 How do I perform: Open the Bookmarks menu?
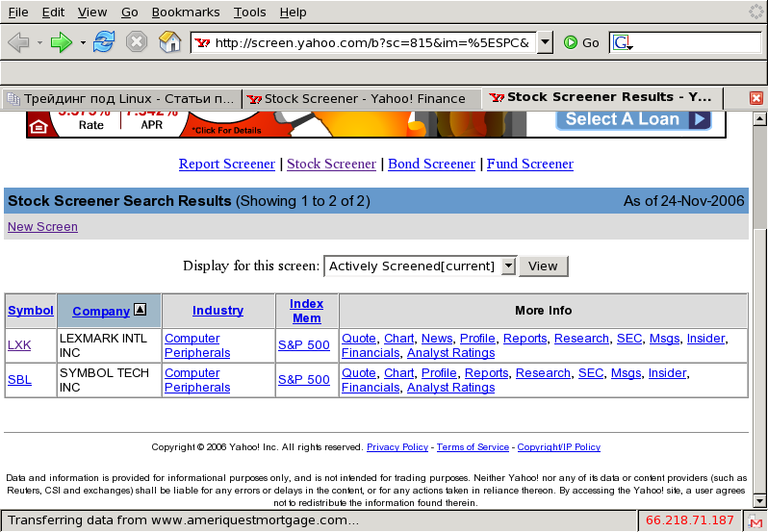(x=186, y=12)
